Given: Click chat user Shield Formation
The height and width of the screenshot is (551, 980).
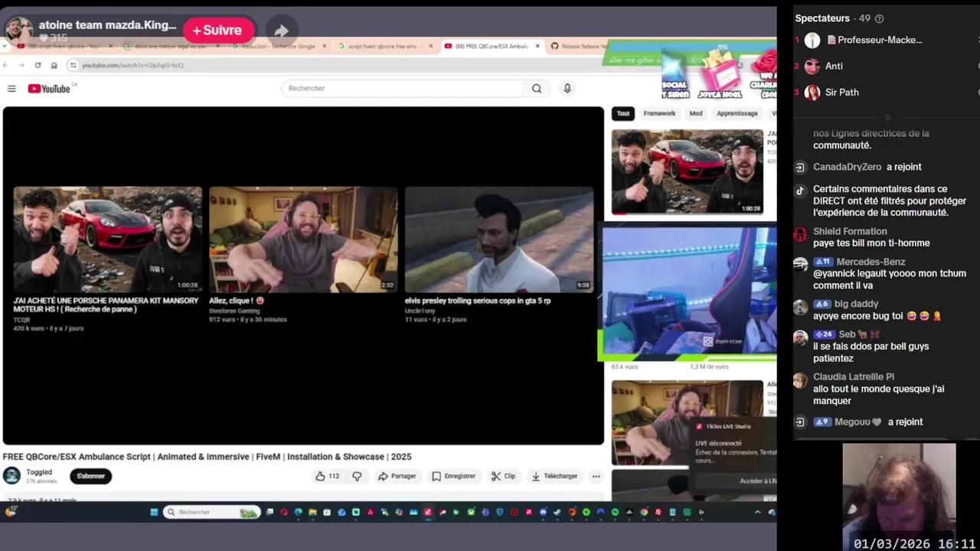Looking at the screenshot, I should 850,231.
